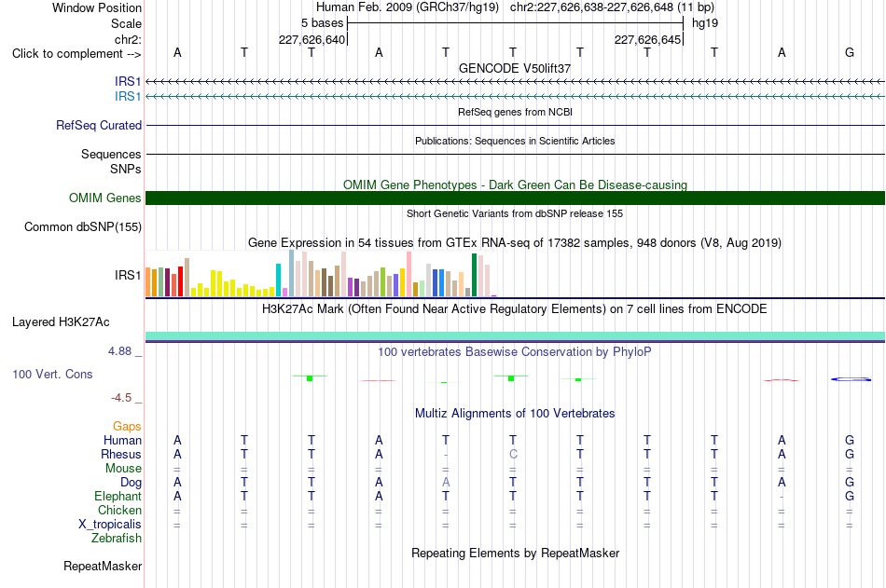This screenshot has width=886, height=588.
Task: Click 'Short Genetic Variants from dbSNP release 155'
Action: click(x=515, y=213)
